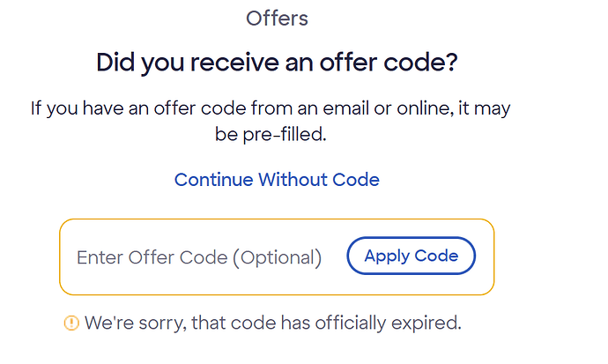The height and width of the screenshot is (364, 608).
Task: Click the pre-filled offer code description text
Action: (x=271, y=123)
